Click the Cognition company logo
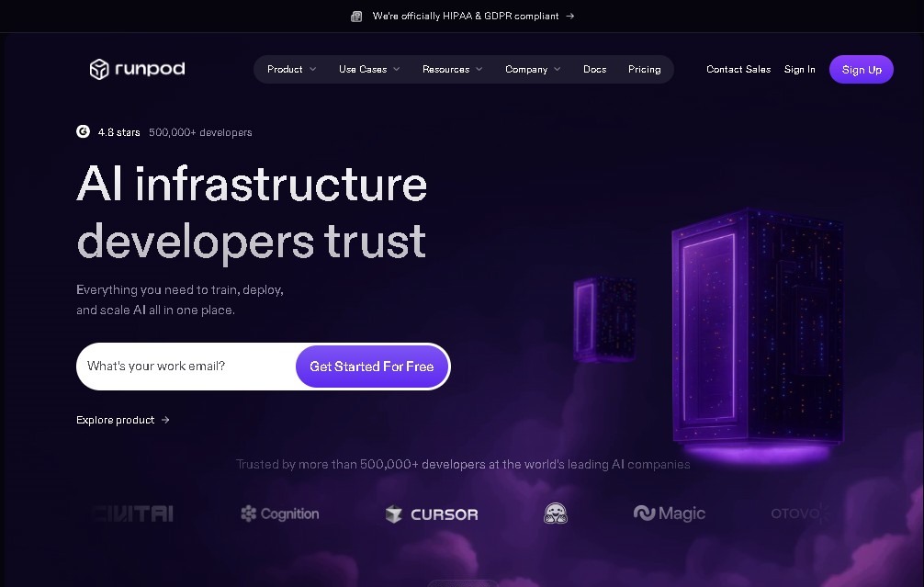 pos(280,514)
